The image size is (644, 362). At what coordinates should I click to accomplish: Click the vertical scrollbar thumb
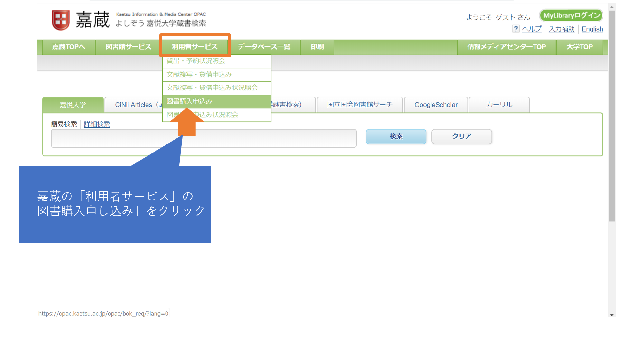coord(612,116)
